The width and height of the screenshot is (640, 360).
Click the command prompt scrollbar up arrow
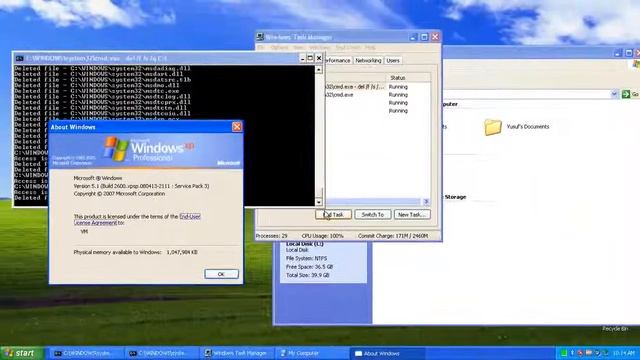[x=319, y=69]
